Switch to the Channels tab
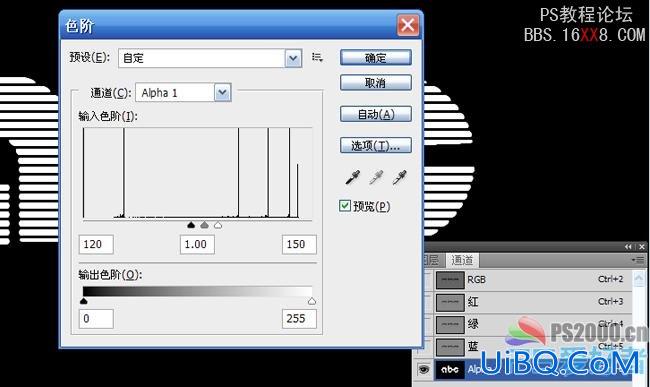 pyautogui.click(x=462, y=260)
